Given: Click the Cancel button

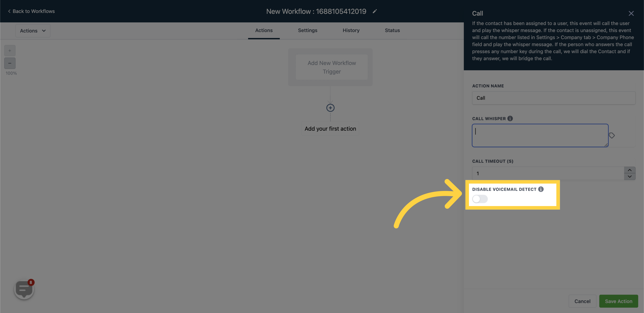Looking at the screenshot, I should (x=582, y=301).
